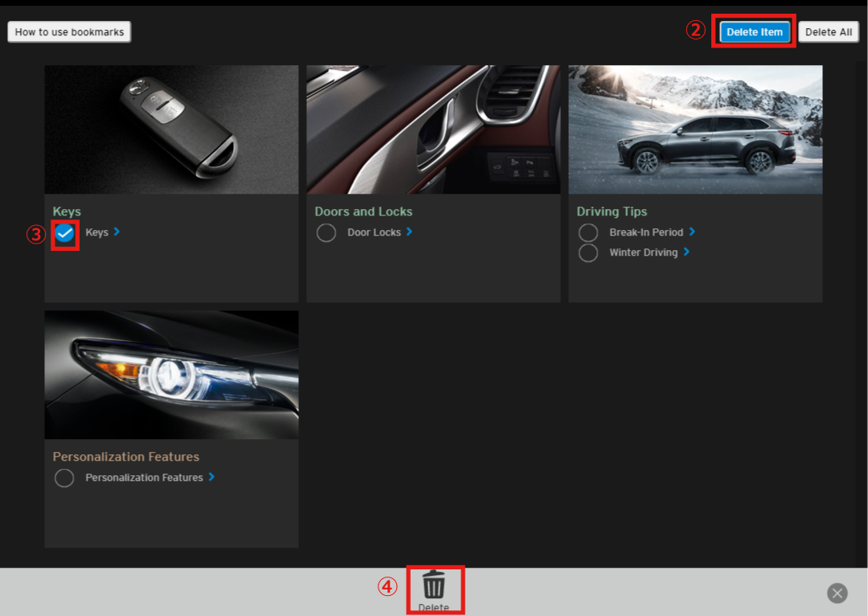Click the chevron arrow beside Door Locks
This screenshot has width=868, height=616.
coord(409,232)
